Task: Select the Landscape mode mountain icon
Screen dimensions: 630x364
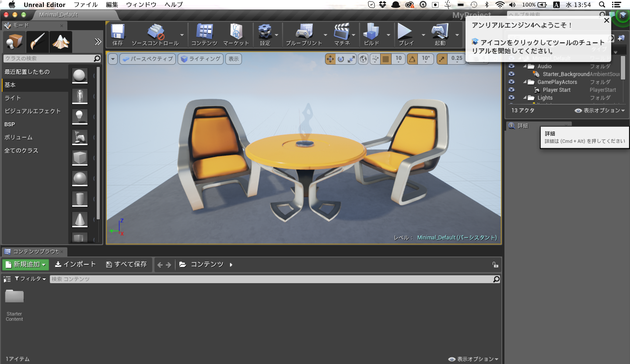Action: [x=61, y=42]
